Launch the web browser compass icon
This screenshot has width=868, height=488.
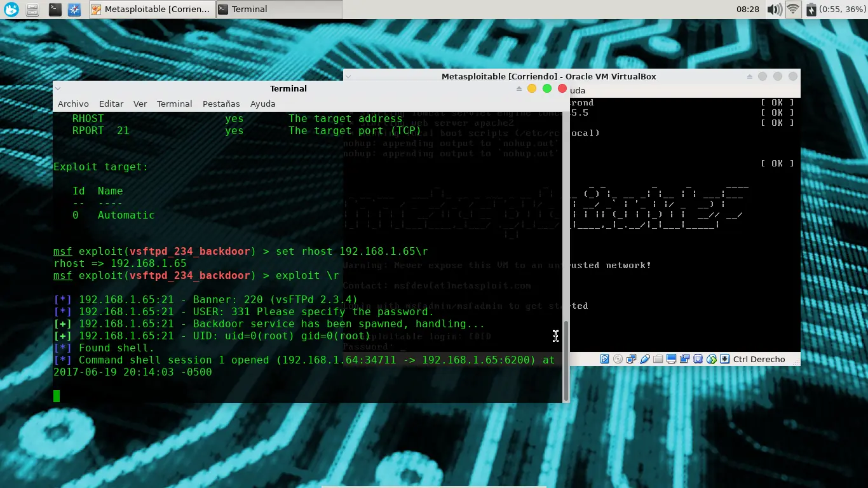point(75,10)
